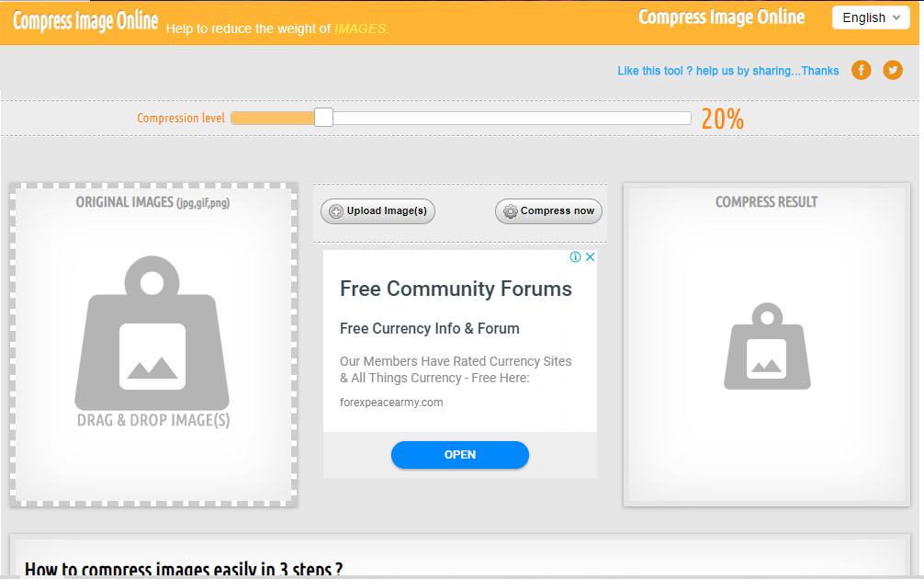Select the Free Currency Info & Forum text
The width and height of the screenshot is (924, 579).
tap(430, 329)
